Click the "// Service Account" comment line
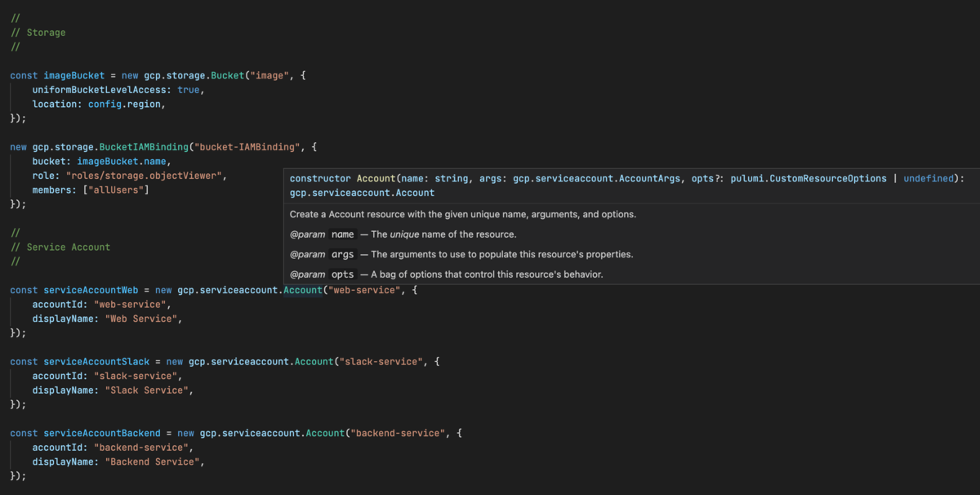 pos(60,247)
